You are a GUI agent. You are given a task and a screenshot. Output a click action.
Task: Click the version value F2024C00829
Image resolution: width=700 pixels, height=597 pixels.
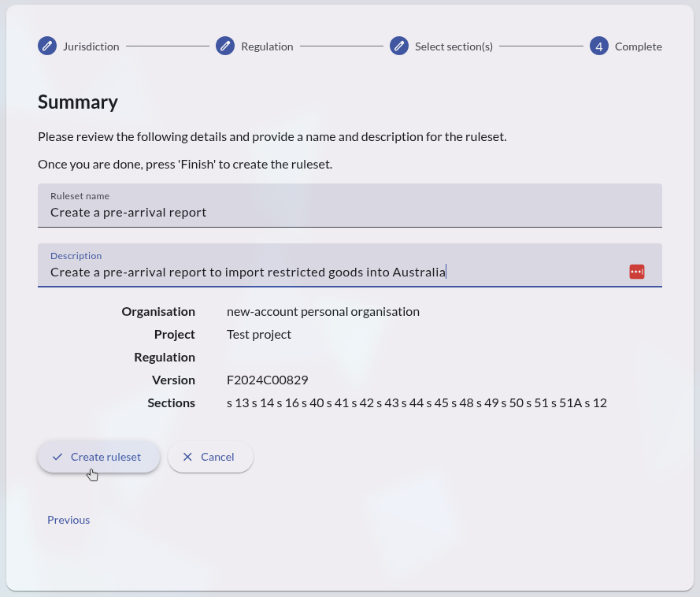coord(267,380)
